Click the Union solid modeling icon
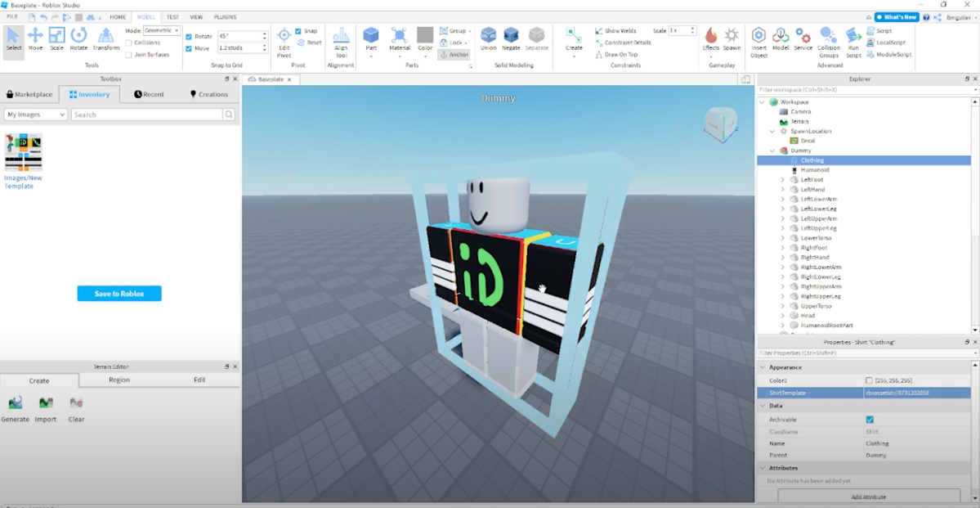Image resolution: width=980 pixels, height=508 pixels. pyautogui.click(x=488, y=38)
